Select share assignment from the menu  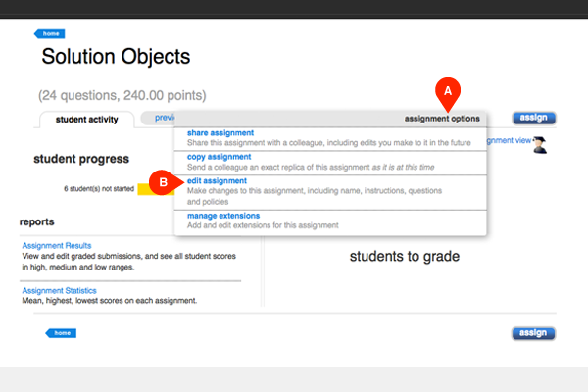tap(220, 132)
